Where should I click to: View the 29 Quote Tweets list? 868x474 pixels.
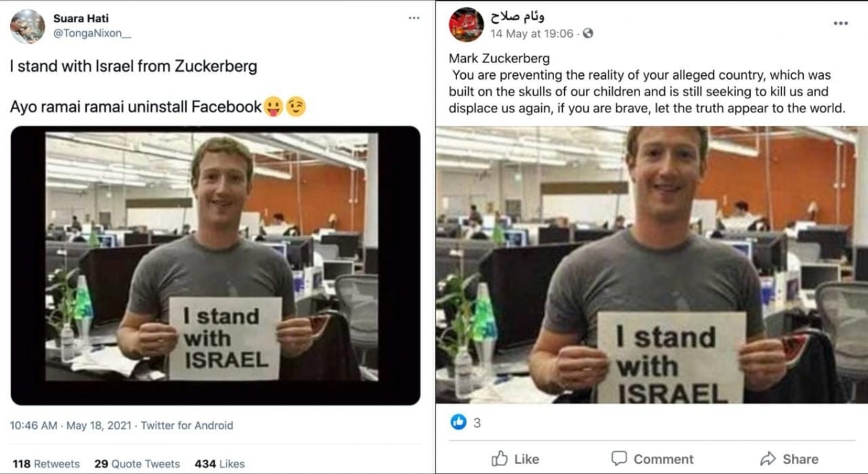(137, 464)
